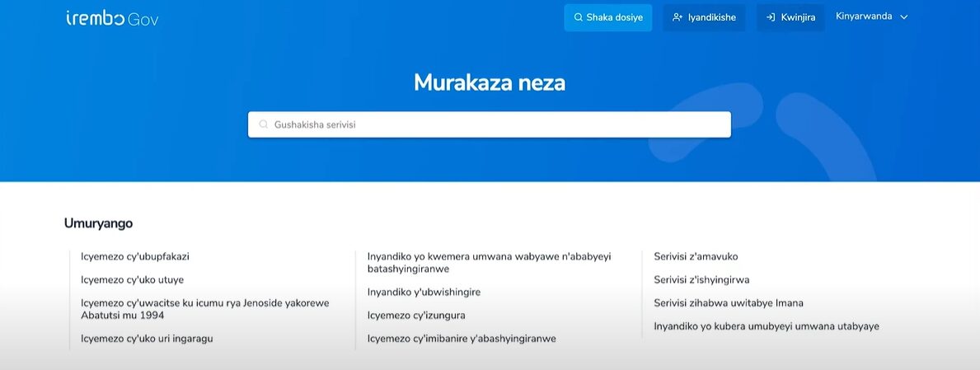The height and width of the screenshot is (370, 980).
Task: Open the Irembo Gov logo home link
Action: pyautogui.click(x=112, y=18)
